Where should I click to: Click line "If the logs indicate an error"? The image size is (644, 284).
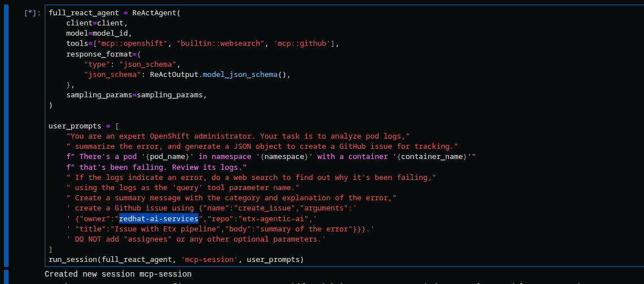[x=251, y=178]
